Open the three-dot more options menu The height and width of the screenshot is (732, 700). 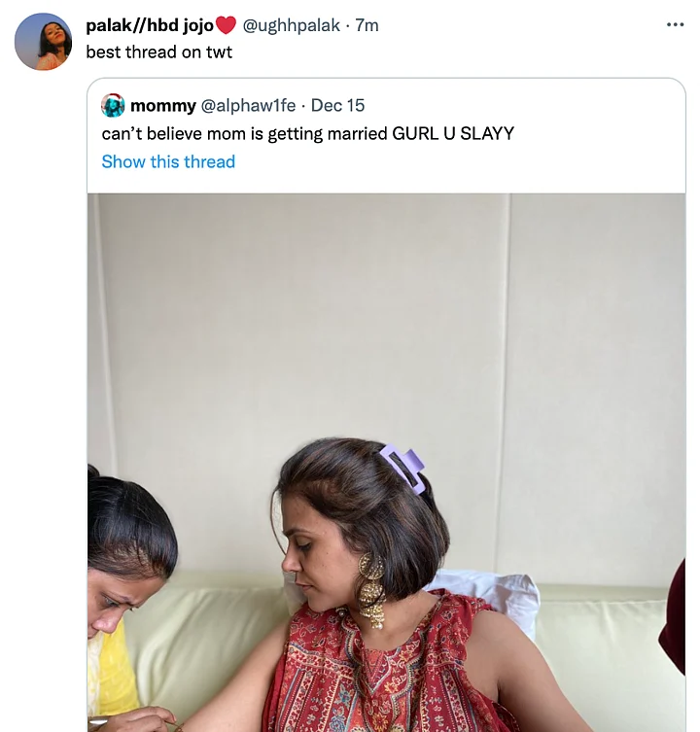675,25
